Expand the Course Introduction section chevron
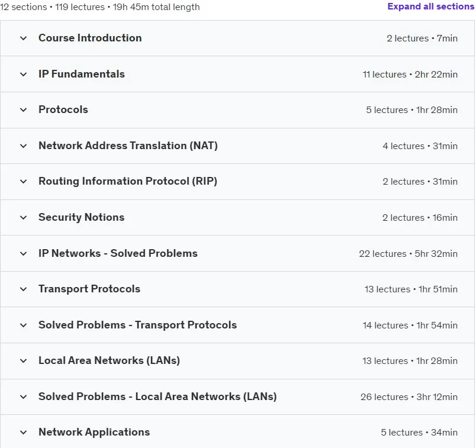 pos(23,38)
